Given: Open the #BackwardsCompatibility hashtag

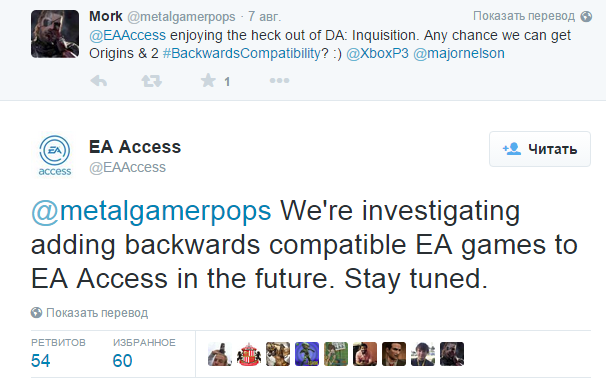Looking at the screenshot, I should coord(242,53).
